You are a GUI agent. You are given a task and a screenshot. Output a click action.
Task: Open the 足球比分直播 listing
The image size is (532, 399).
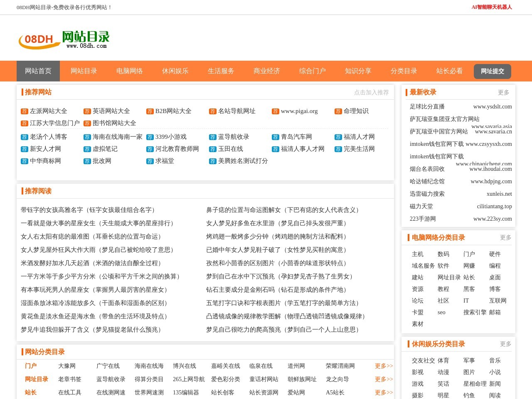427,107
